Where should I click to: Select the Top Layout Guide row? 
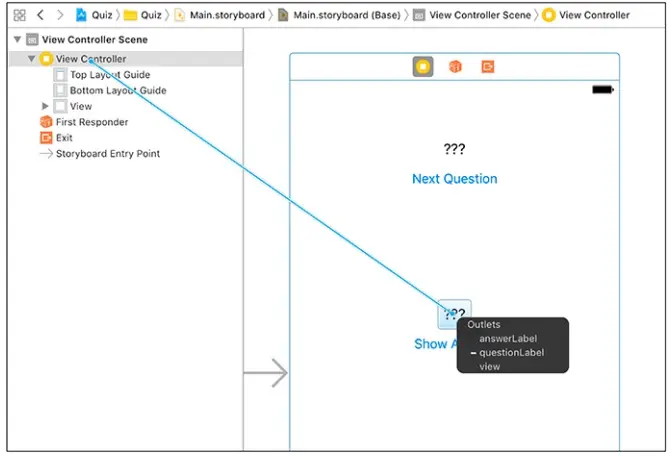coord(126,75)
